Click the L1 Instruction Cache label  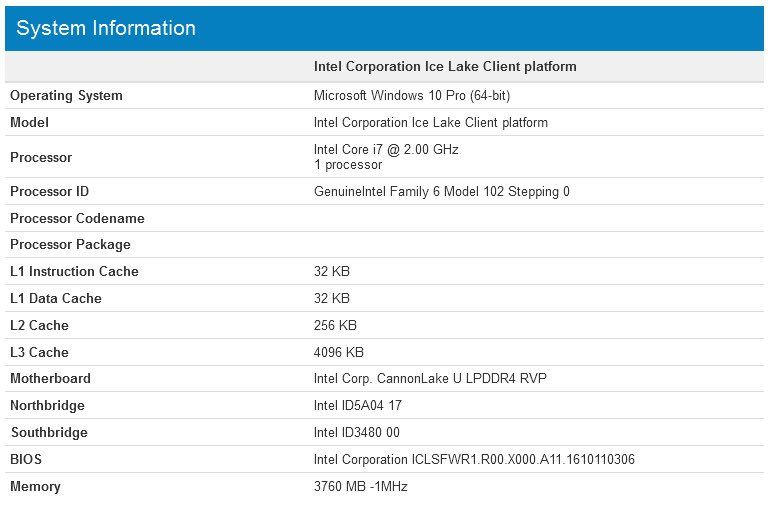click(74, 271)
